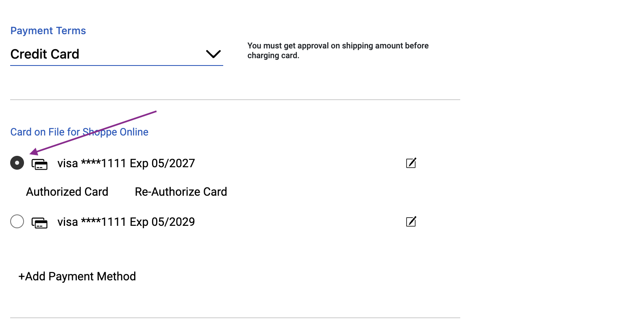Screen dimensions: 644x319
Task: Click the Authorized Card label
Action: [67, 192]
